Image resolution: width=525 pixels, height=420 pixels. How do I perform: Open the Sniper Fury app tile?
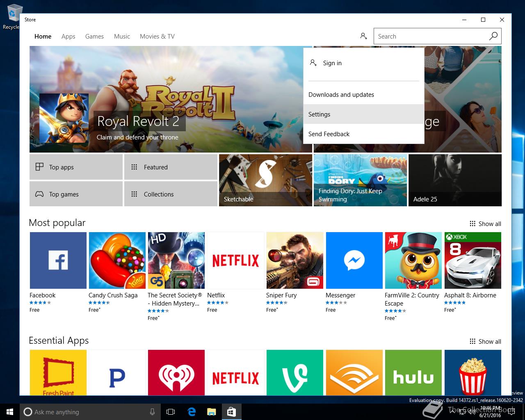[x=295, y=260]
